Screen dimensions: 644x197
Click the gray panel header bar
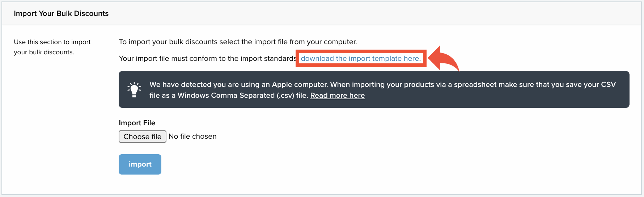tap(322, 13)
